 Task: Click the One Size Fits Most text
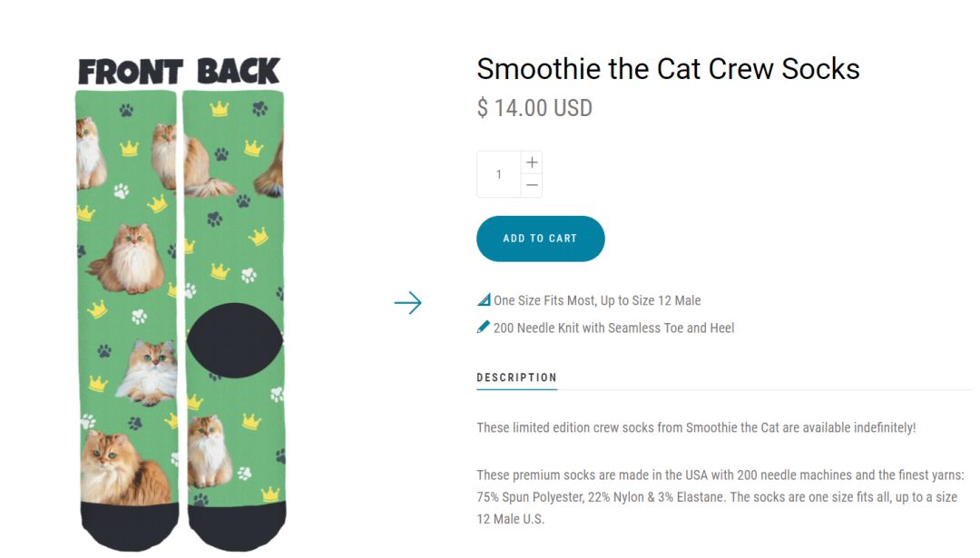597,300
